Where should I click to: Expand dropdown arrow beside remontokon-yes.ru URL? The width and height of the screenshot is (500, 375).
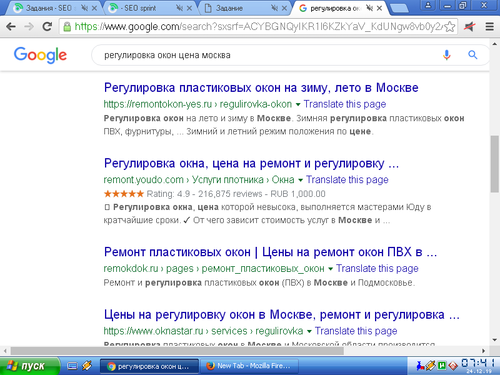point(298,105)
